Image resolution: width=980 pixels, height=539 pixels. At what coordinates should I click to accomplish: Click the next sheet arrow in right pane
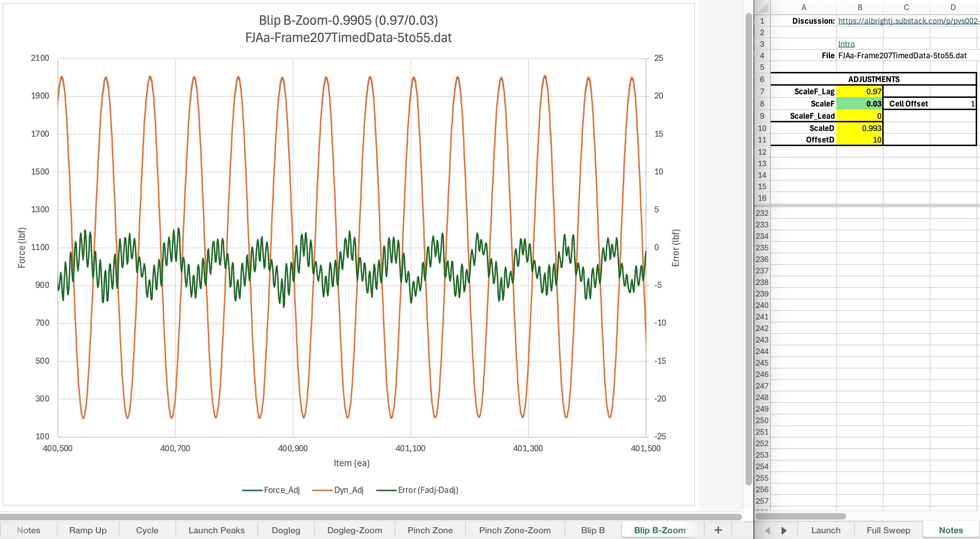[784, 530]
